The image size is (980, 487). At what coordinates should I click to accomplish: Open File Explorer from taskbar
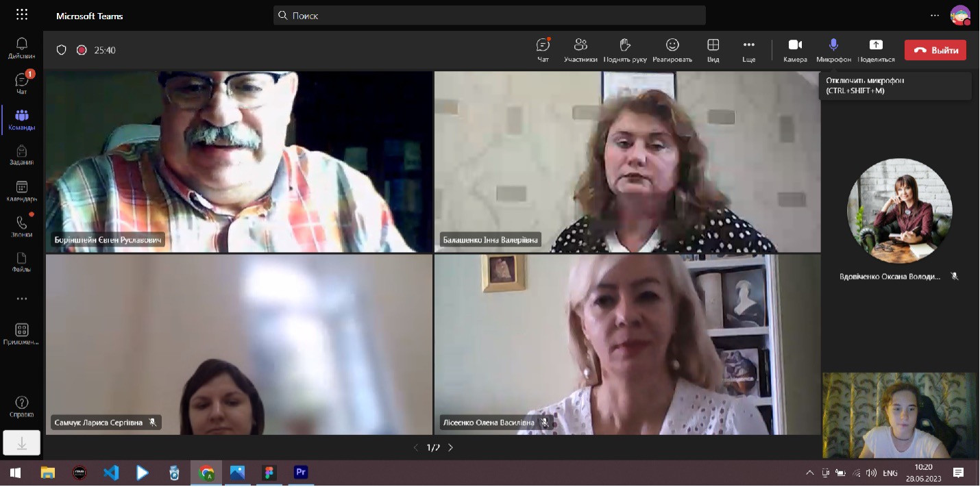click(x=47, y=473)
